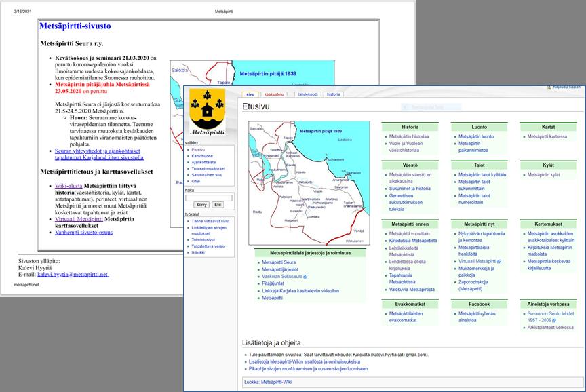Click kalevi.hyytia@metsapirtti.net email link

pos(73,274)
